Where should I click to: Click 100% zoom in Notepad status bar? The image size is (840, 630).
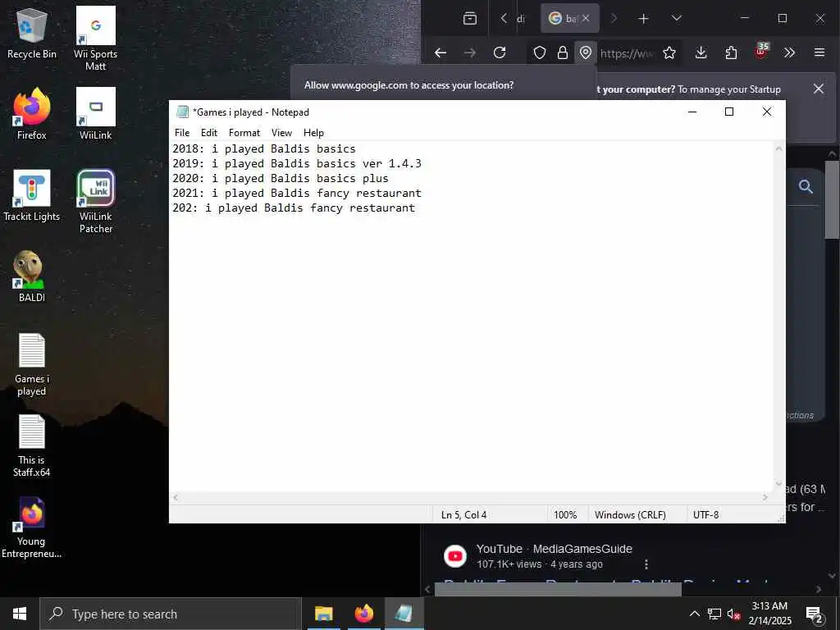[565, 515]
